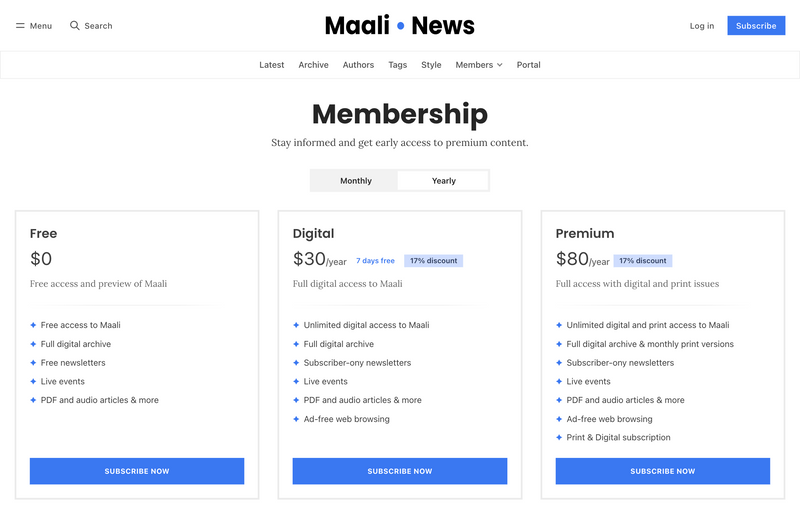
Task: Click the 7 days free label on Digital
Action: 375,261
